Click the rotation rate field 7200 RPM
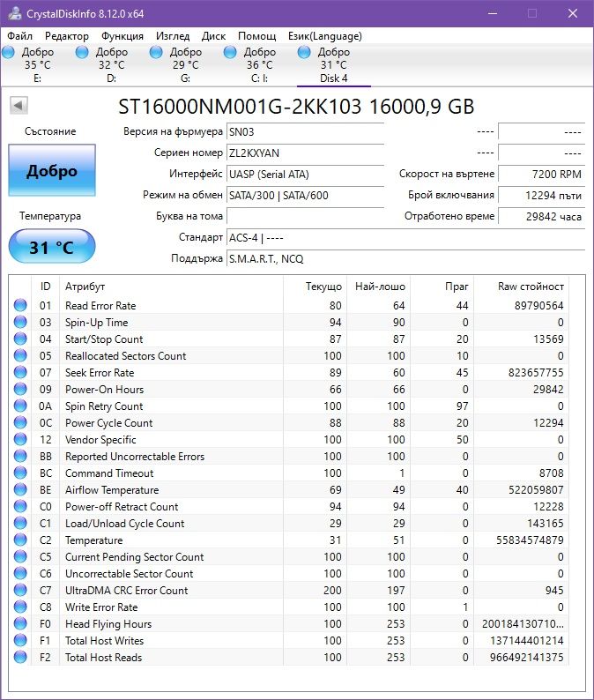Image resolution: width=594 pixels, height=700 pixels. pyautogui.click(x=541, y=174)
